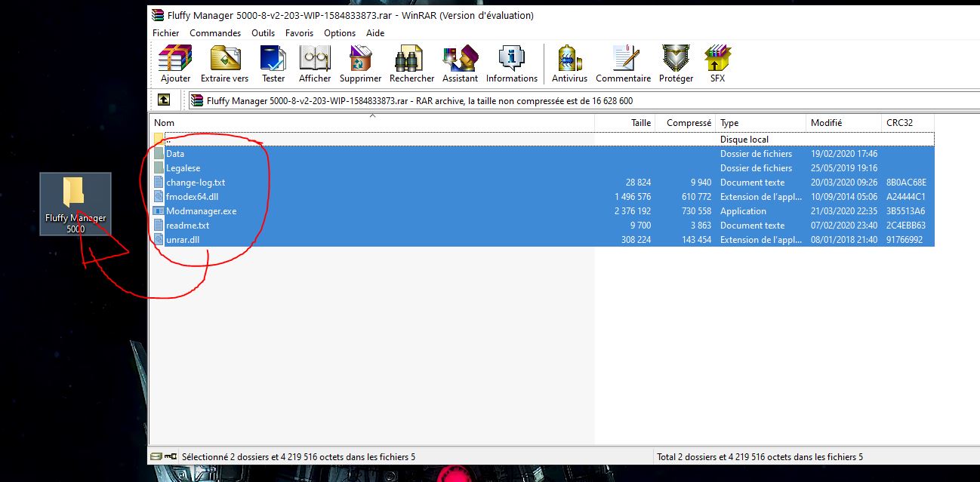Sort files by CRC32 column header
Screen dimensions: 980x482
coord(908,123)
